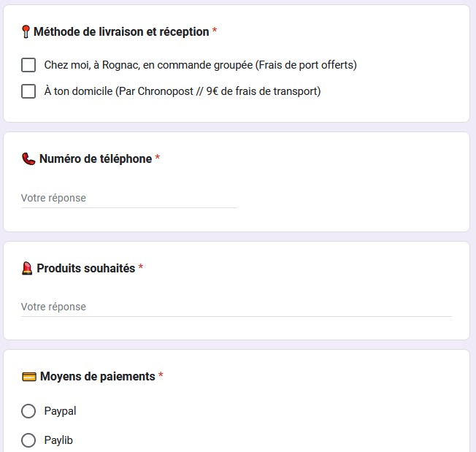Click the "Moyens de paiements" question title
Image resolution: width=476 pixels, height=452 pixels.
click(x=97, y=377)
